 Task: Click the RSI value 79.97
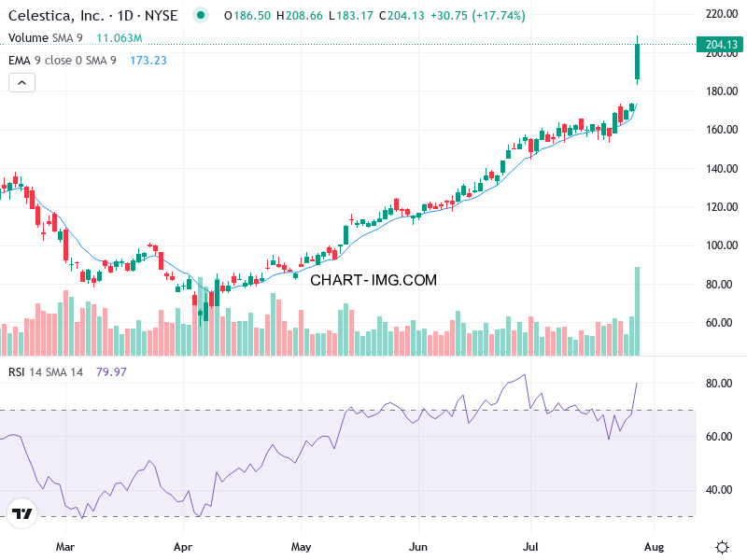pyautogui.click(x=111, y=371)
